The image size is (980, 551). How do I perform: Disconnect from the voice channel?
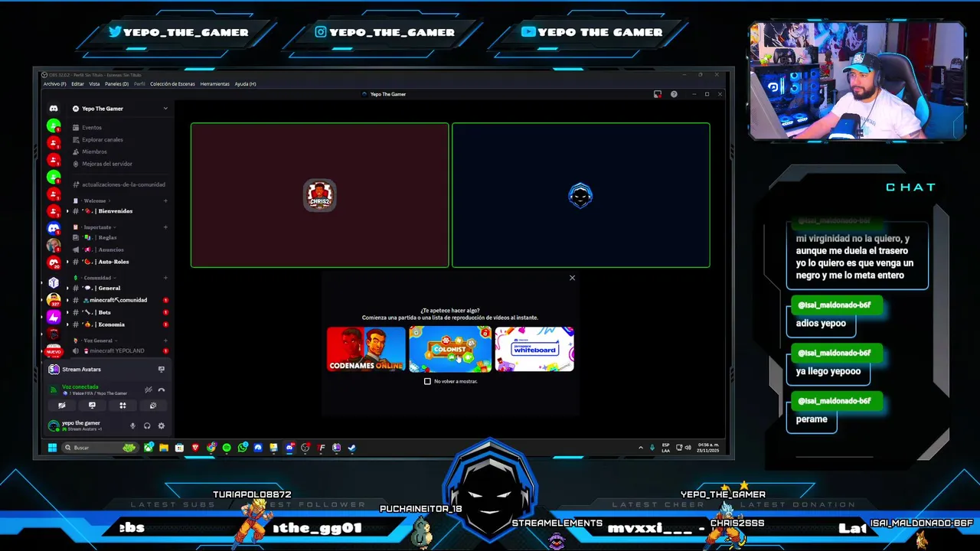[161, 390]
